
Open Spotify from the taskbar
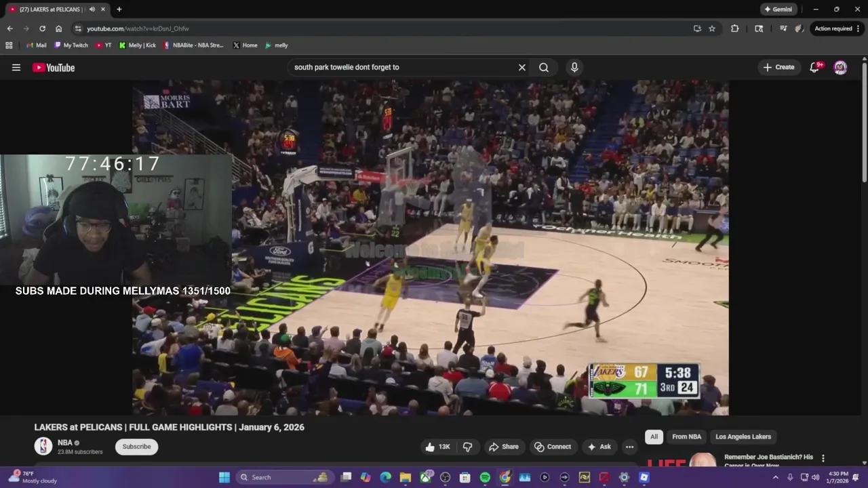pos(485,477)
